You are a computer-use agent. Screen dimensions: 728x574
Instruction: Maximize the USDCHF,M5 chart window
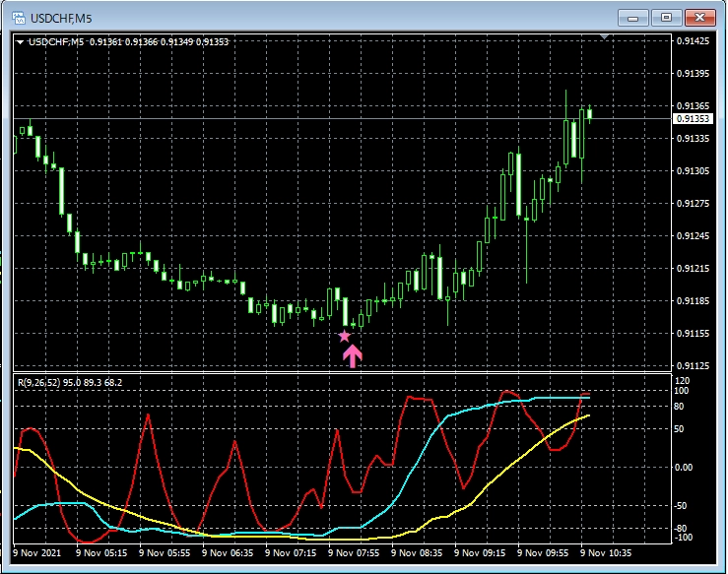point(667,17)
